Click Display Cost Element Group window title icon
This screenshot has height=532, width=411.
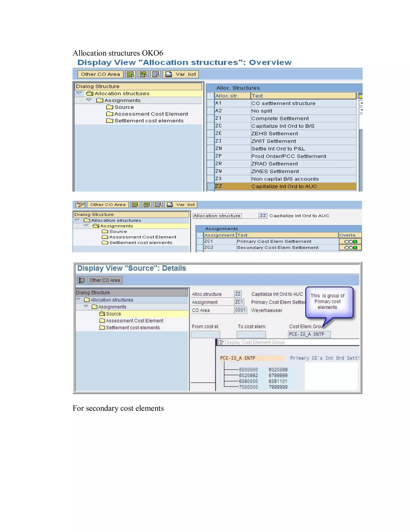[221, 342]
